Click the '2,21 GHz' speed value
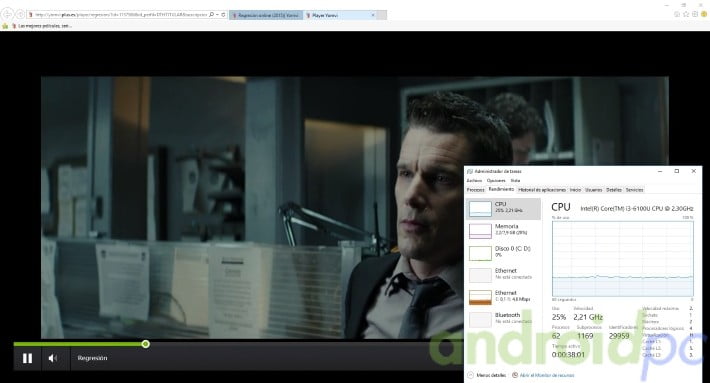710x383 pixels. coord(588,317)
